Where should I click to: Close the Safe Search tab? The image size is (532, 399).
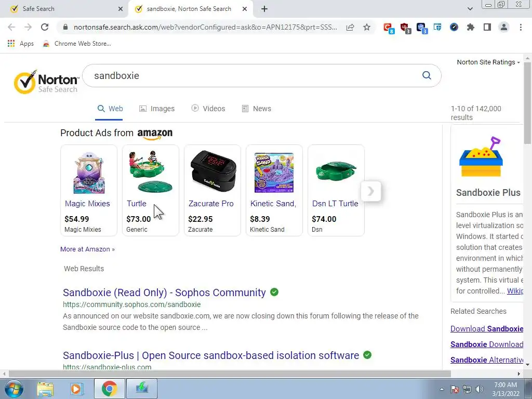121,9
